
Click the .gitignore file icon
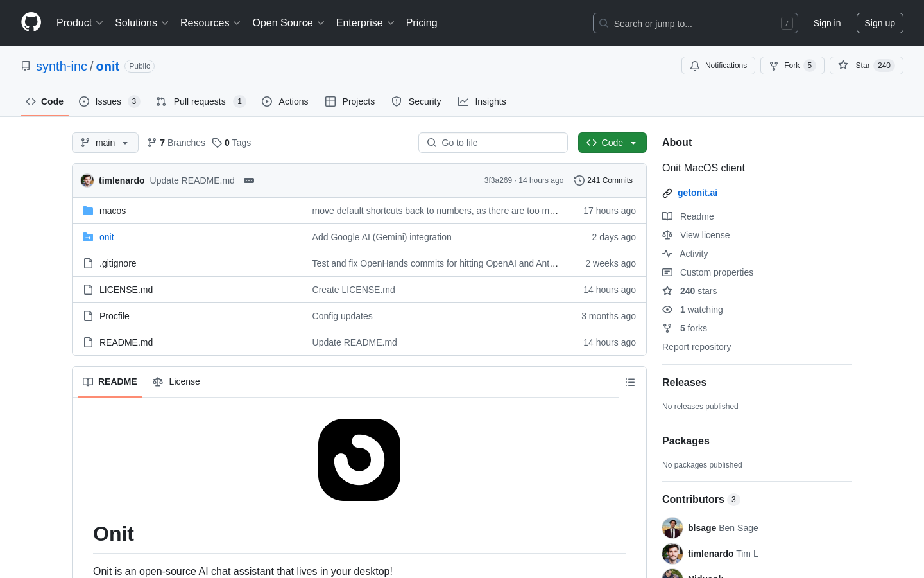tap(88, 263)
